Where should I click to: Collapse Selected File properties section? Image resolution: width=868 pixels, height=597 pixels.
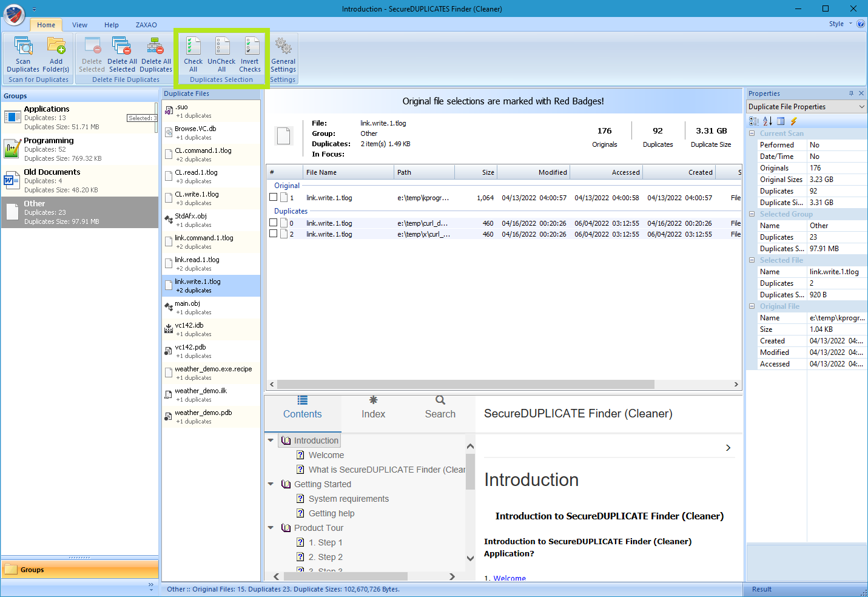pyautogui.click(x=752, y=260)
